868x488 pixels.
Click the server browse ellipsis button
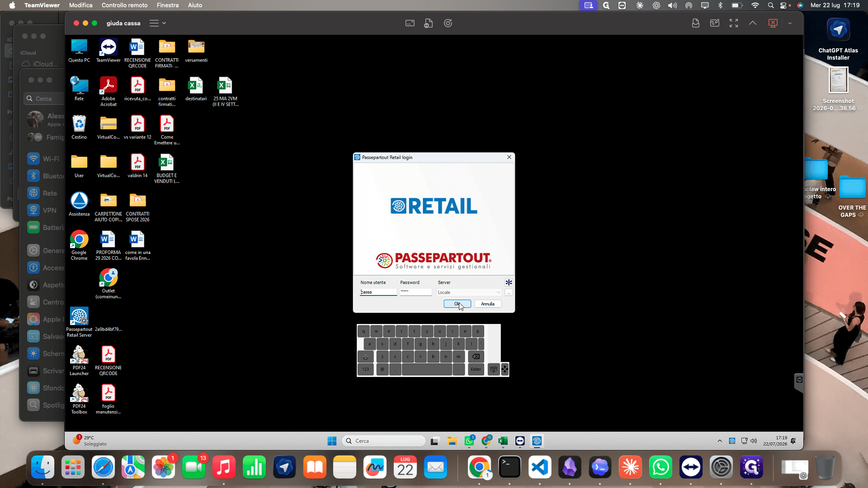pos(509,293)
